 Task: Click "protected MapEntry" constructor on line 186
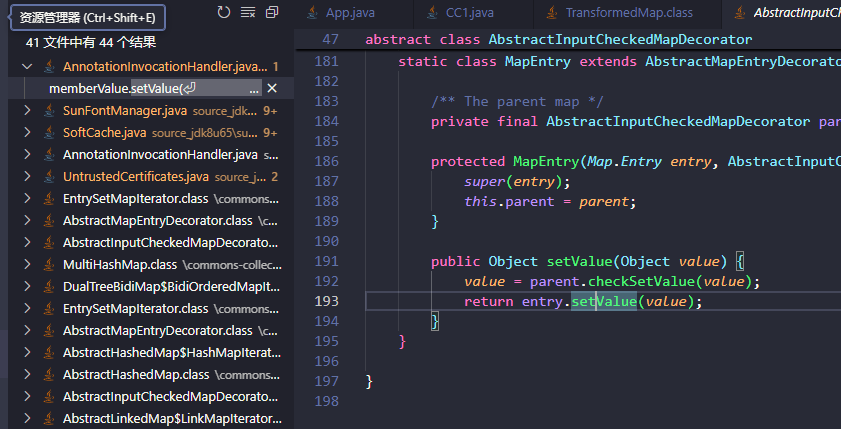505,161
